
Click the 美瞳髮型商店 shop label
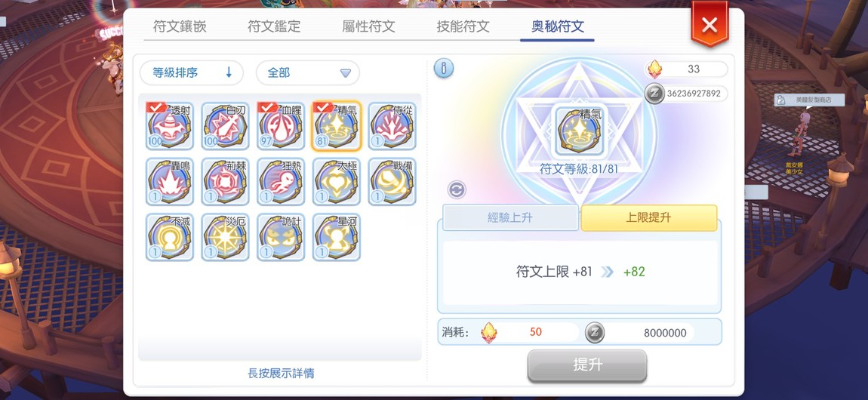coord(809,100)
